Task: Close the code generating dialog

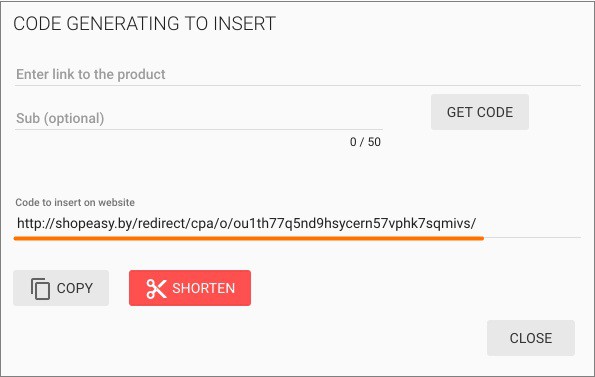Action: (530, 338)
